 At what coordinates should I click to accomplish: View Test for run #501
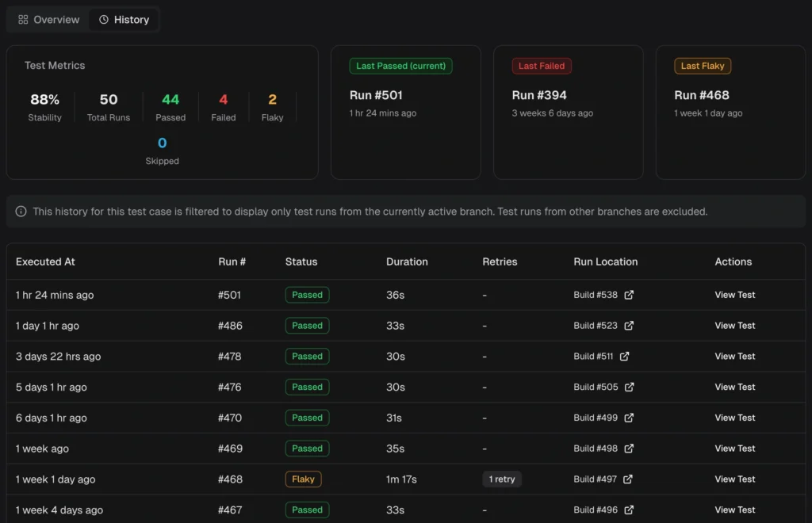[734, 295]
